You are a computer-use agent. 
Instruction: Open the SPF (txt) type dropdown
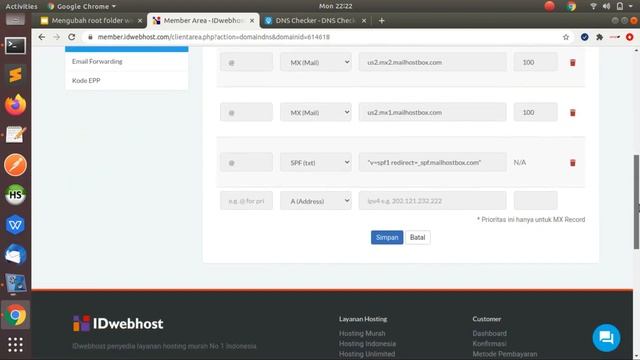(x=316, y=162)
